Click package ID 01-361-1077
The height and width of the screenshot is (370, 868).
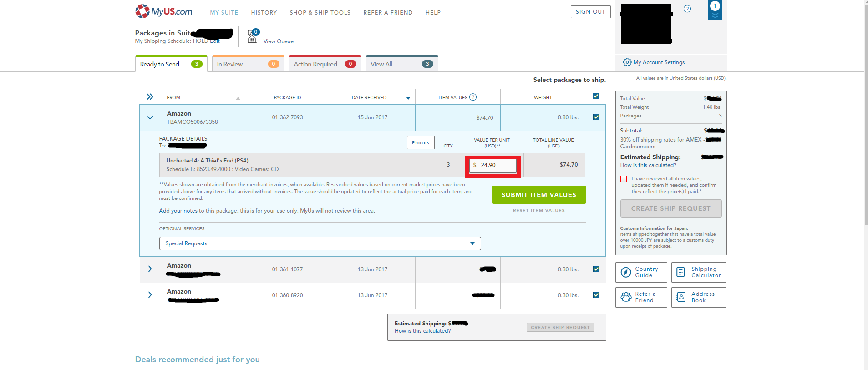click(x=287, y=269)
